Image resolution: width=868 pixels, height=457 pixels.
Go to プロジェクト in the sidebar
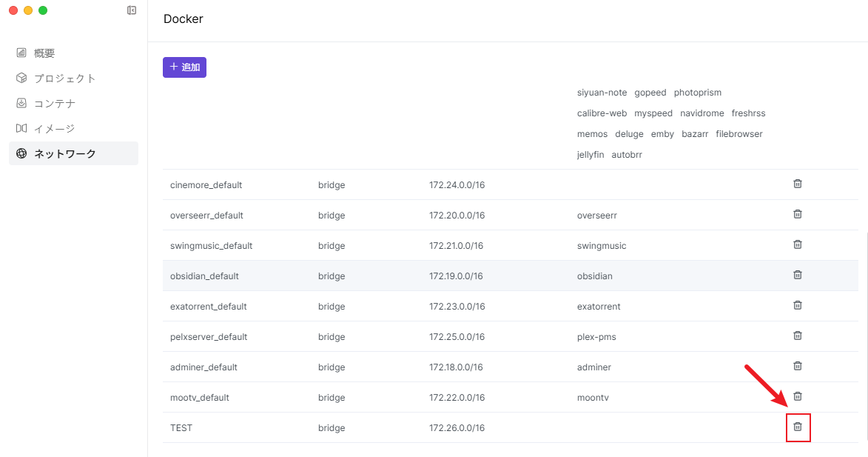pos(64,79)
